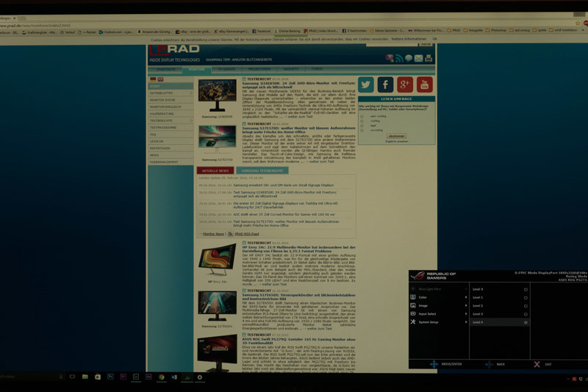Submit poll with Abstimmen button
This screenshot has height=392, width=588.
coord(397,136)
